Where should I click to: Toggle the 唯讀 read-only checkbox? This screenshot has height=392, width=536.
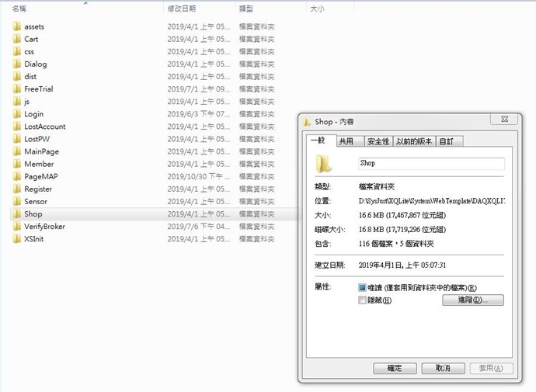coord(362,287)
